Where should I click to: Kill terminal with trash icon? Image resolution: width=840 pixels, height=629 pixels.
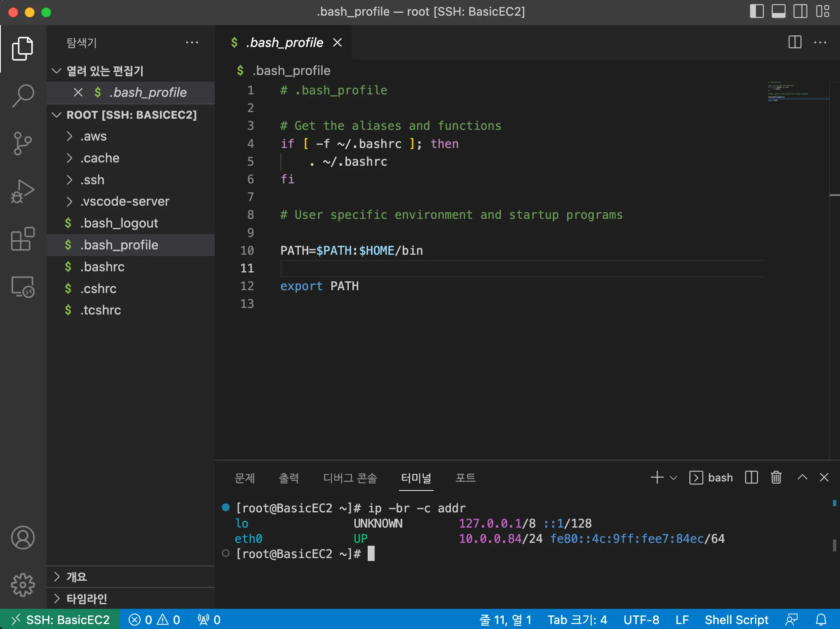tap(776, 477)
